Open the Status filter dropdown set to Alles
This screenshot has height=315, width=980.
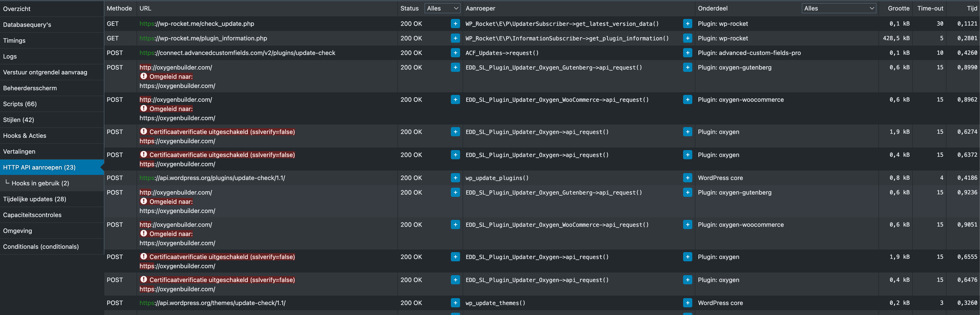pos(442,8)
